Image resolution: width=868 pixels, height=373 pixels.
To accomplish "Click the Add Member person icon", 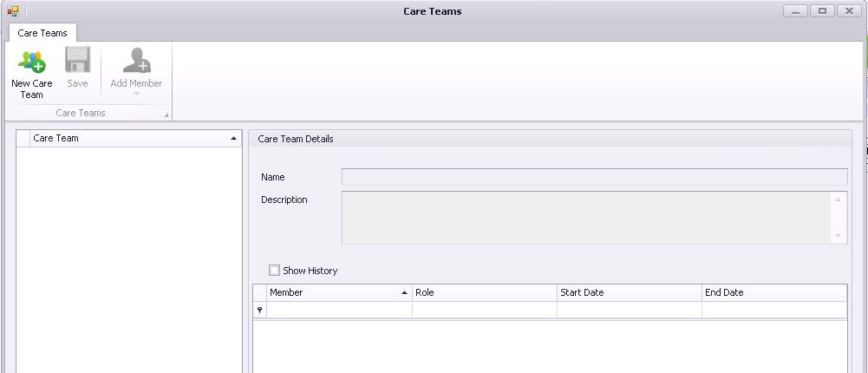I will (x=136, y=61).
